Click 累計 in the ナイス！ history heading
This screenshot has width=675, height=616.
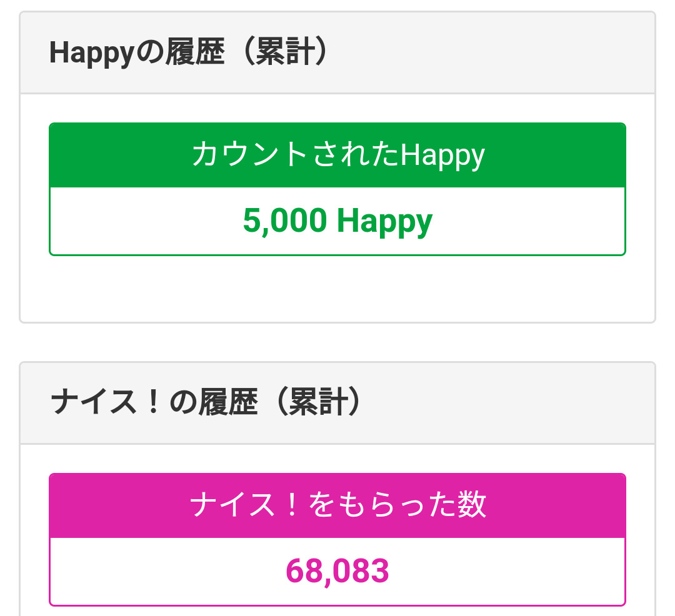click(x=317, y=404)
